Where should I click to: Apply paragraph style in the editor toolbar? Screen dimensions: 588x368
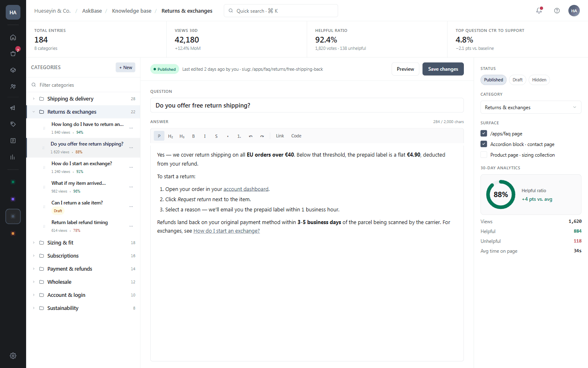(x=159, y=136)
